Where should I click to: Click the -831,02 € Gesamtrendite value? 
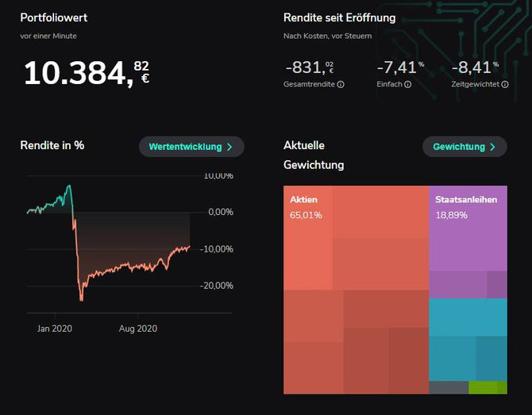pyautogui.click(x=310, y=67)
